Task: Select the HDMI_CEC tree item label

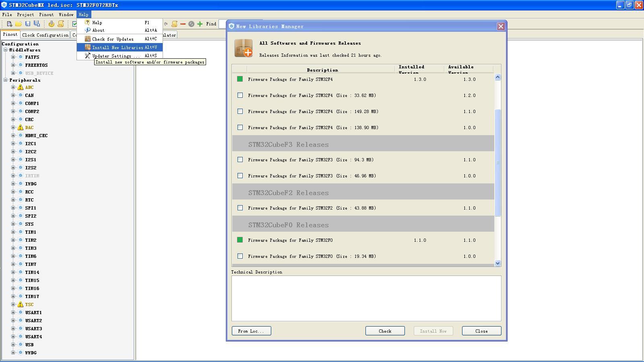Action: [x=36, y=136]
